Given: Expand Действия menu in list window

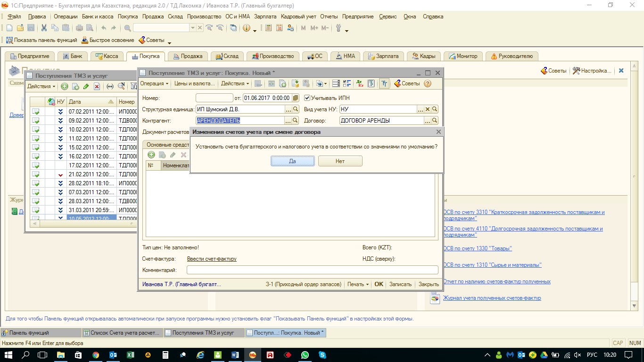Looking at the screenshot, I should coord(41,86).
